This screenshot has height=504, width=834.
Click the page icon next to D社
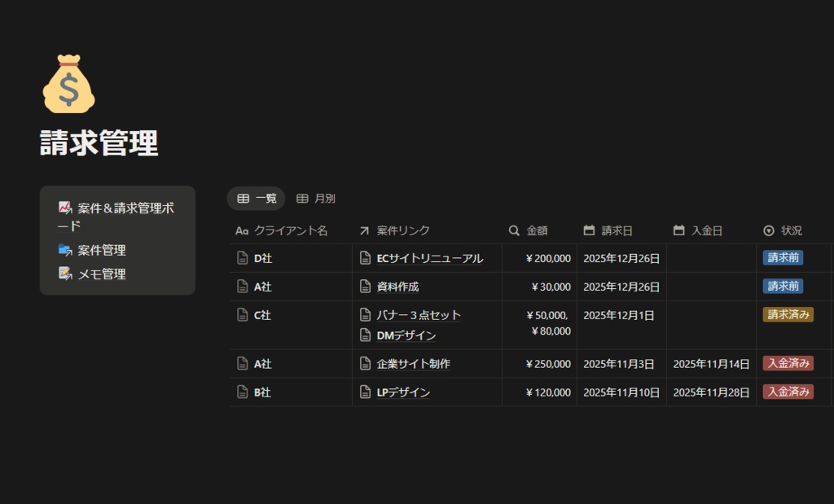pos(242,258)
